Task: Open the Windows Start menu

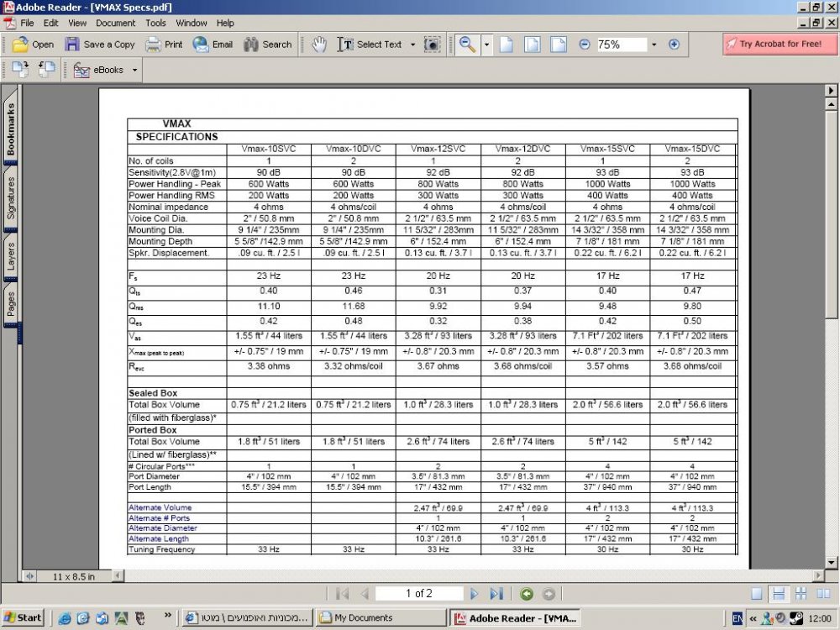Action: (22, 617)
